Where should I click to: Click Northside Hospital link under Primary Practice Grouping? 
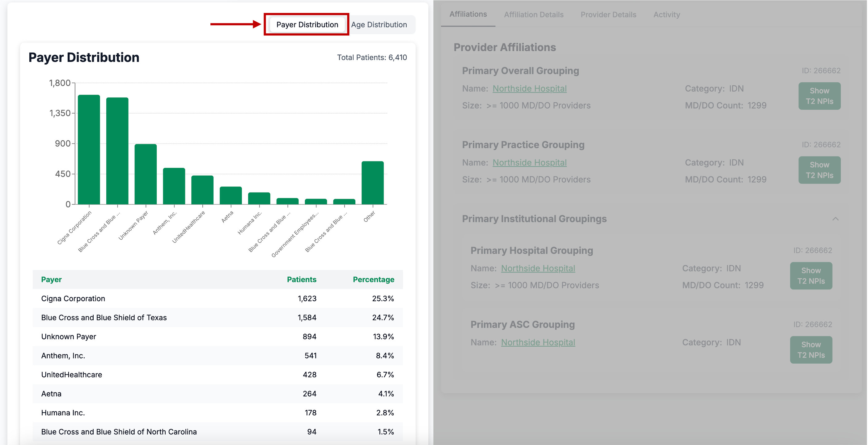point(529,162)
